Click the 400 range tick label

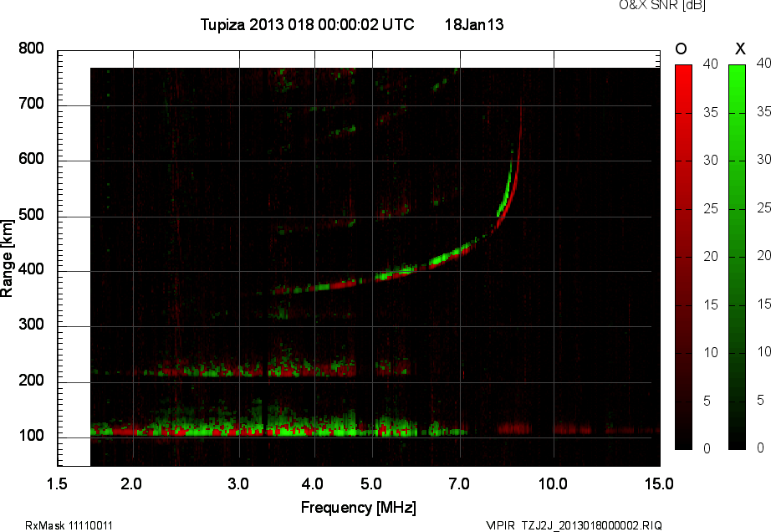[x=31, y=269]
